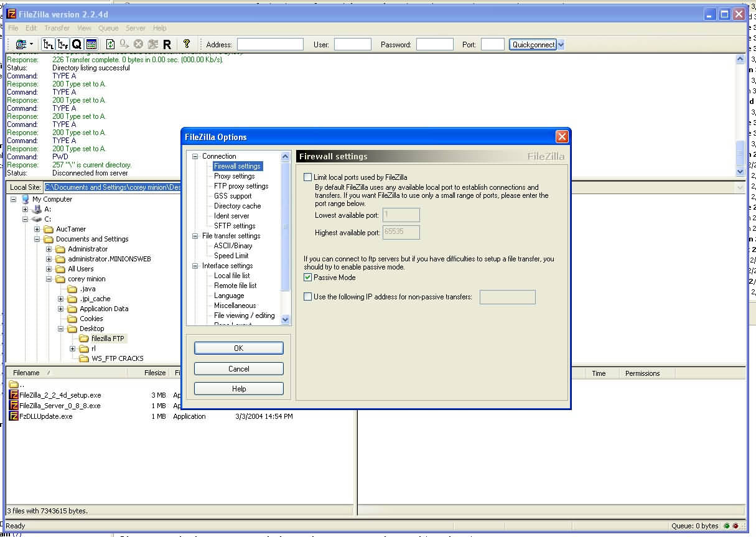Click the .java folder icon

73,289
